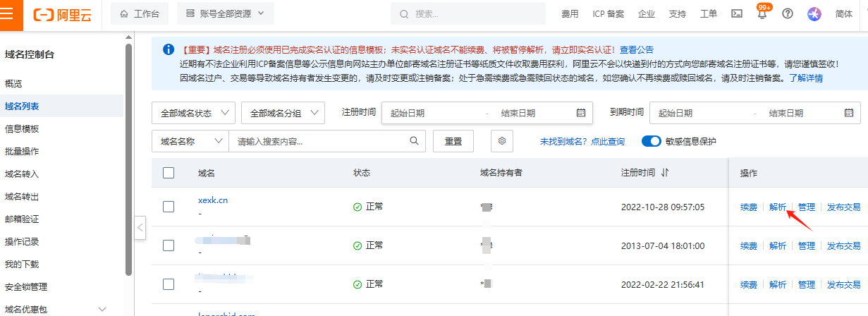This screenshot has width=868, height=316.
Task: Select the checkbox for xexk.cn row
Action: (x=169, y=207)
